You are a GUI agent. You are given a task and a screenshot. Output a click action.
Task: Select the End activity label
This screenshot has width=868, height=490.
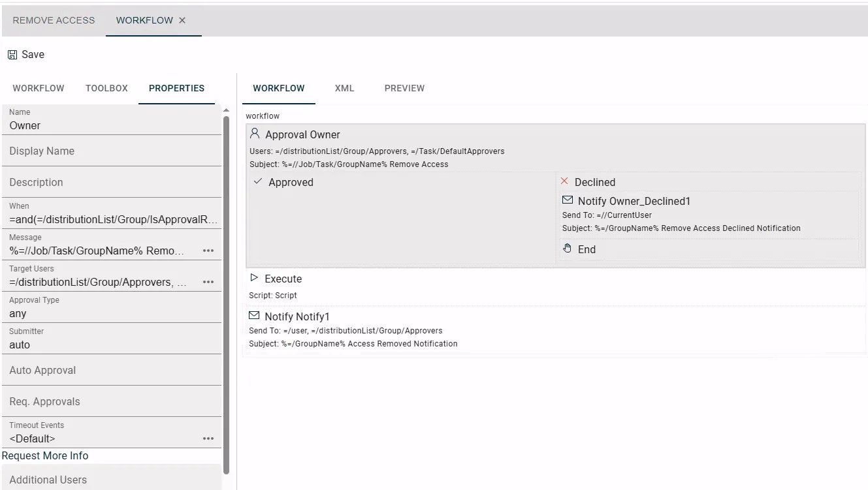coord(587,249)
